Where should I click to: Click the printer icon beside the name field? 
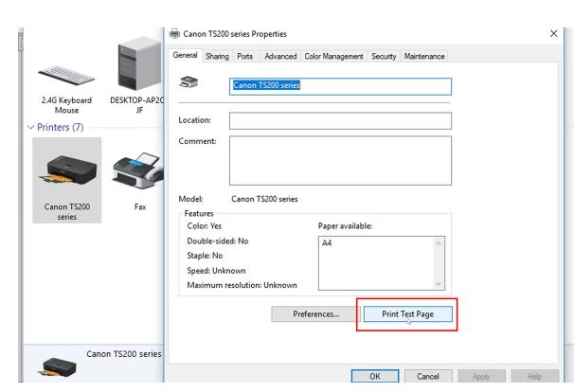pyautogui.click(x=188, y=82)
